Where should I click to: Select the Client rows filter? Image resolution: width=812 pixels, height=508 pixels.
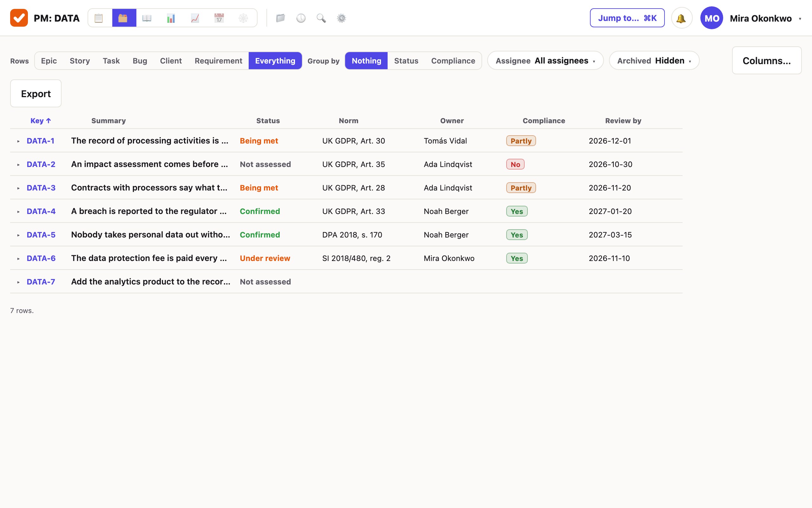coord(171,61)
